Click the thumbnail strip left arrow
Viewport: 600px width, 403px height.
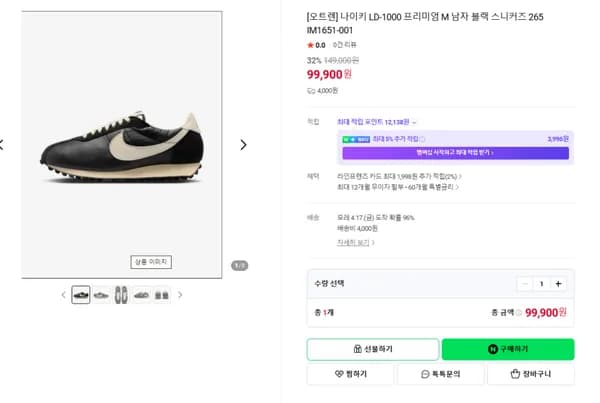63,295
